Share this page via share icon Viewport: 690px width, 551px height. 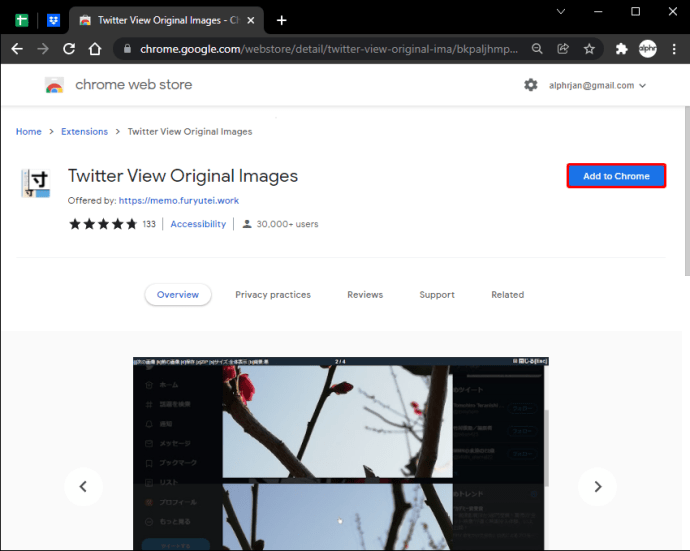(563, 49)
